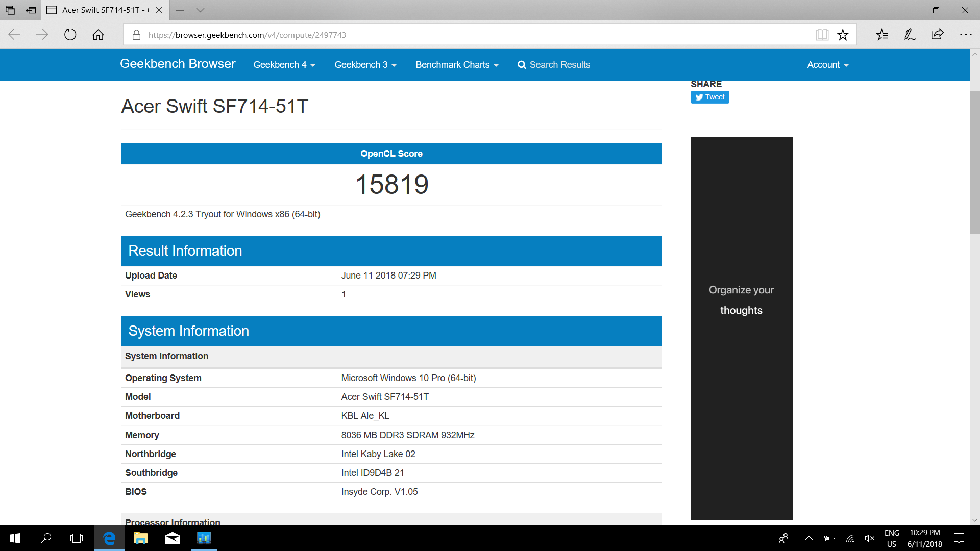Show hidden tray icons chevron
Screen dimensions: 980x551
809,538
